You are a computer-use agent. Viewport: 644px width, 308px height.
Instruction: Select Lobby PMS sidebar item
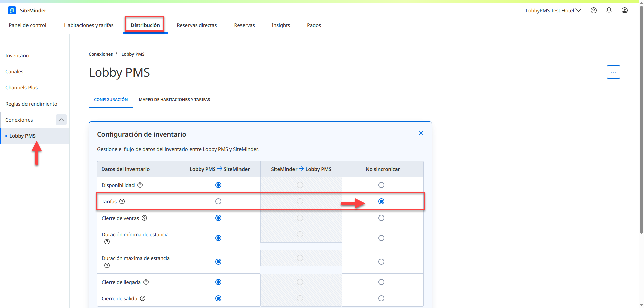[x=35, y=136]
